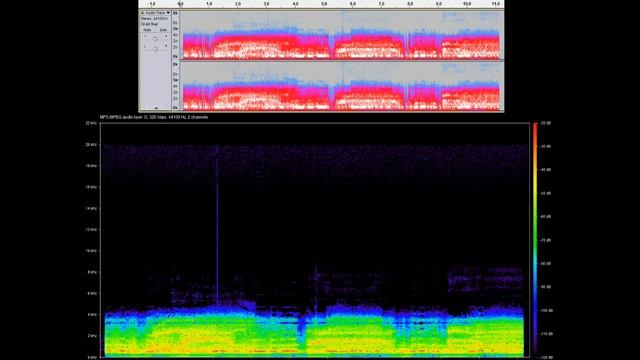Click the 2 kHz axis label
This screenshot has height=360, width=640.
click(92, 336)
